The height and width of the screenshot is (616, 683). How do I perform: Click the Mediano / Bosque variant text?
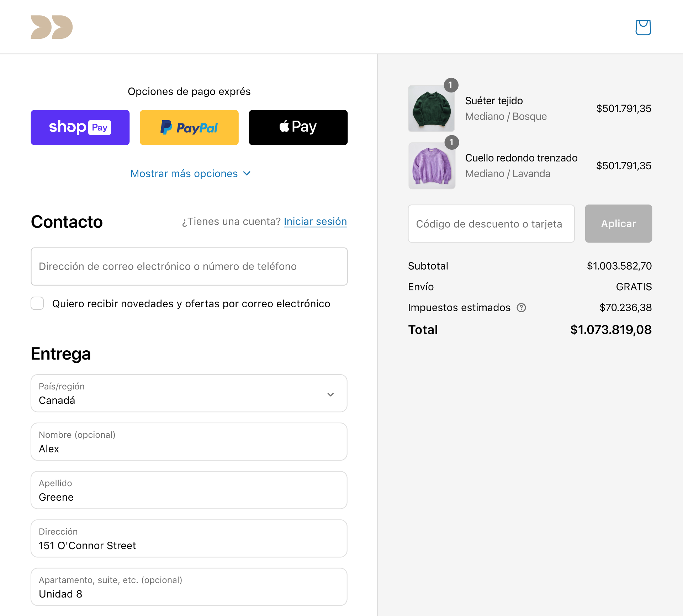506,116
